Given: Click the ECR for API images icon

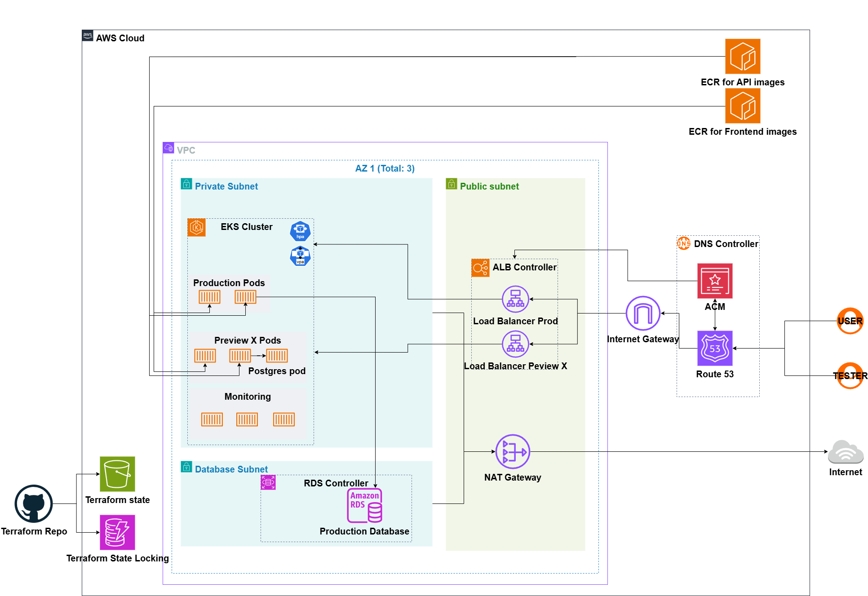Looking at the screenshot, I should [x=742, y=56].
